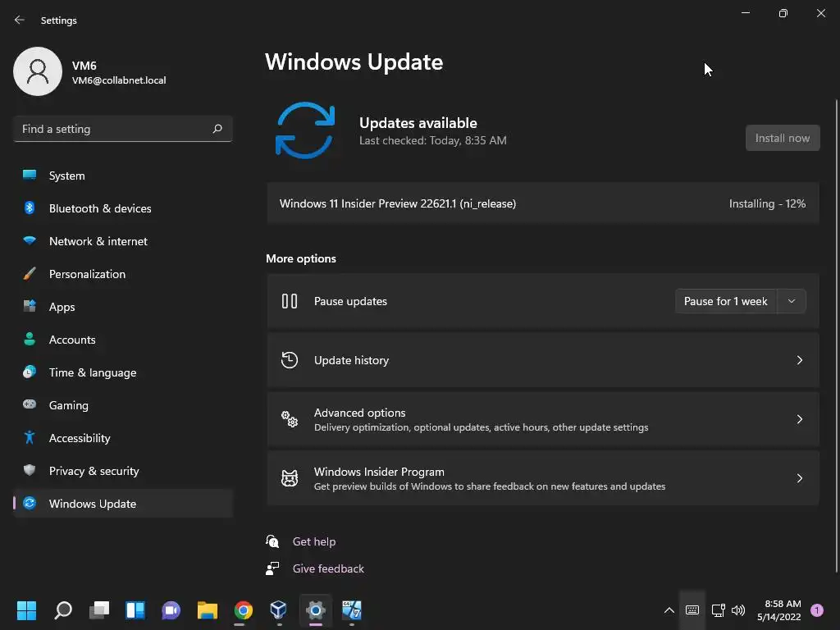Click the Install now button
This screenshot has height=630, width=840.
(x=783, y=138)
